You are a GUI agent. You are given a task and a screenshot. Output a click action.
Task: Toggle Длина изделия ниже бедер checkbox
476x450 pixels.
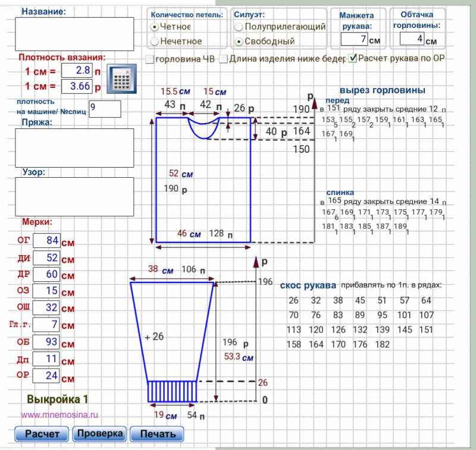pyautogui.click(x=223, y=59)
